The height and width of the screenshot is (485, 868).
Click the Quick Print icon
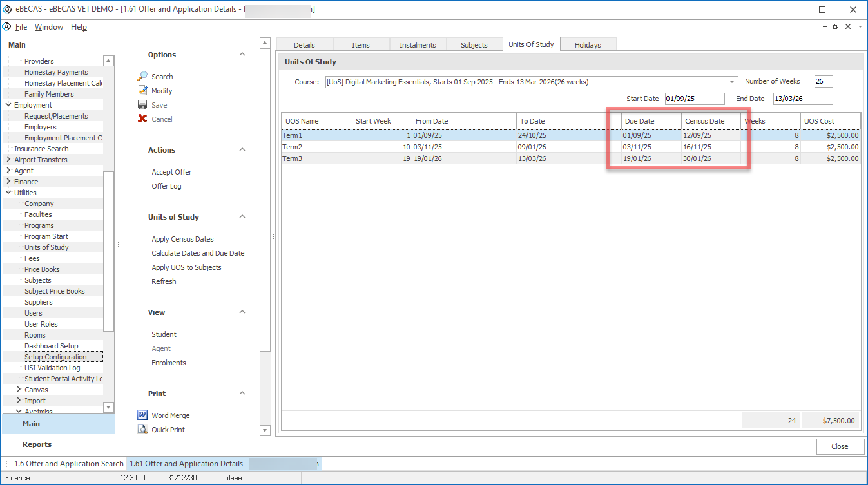pyautogui.click(x=142, y=430)
